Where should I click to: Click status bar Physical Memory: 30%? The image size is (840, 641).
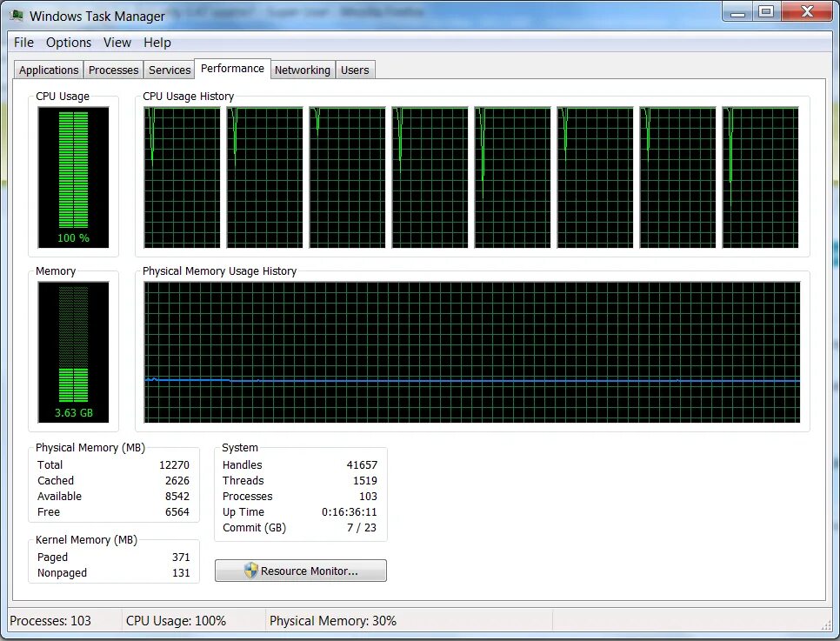[x=333, y=621]
